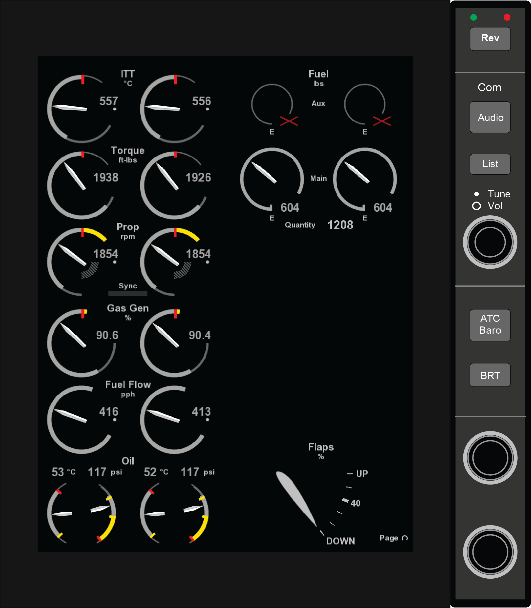Click the right Main fuel gauge dial
The height and width of the screenshot is (608, 531).
point(365,180)
